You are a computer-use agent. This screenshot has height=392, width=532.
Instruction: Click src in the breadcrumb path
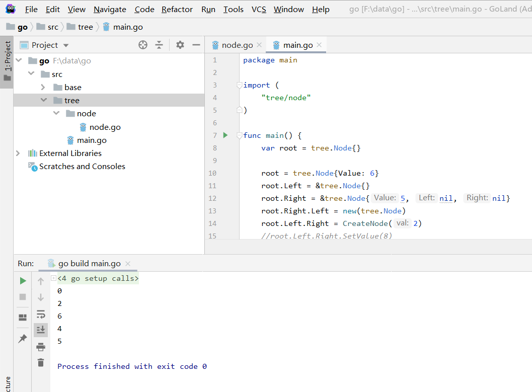(x=53, y=27)
